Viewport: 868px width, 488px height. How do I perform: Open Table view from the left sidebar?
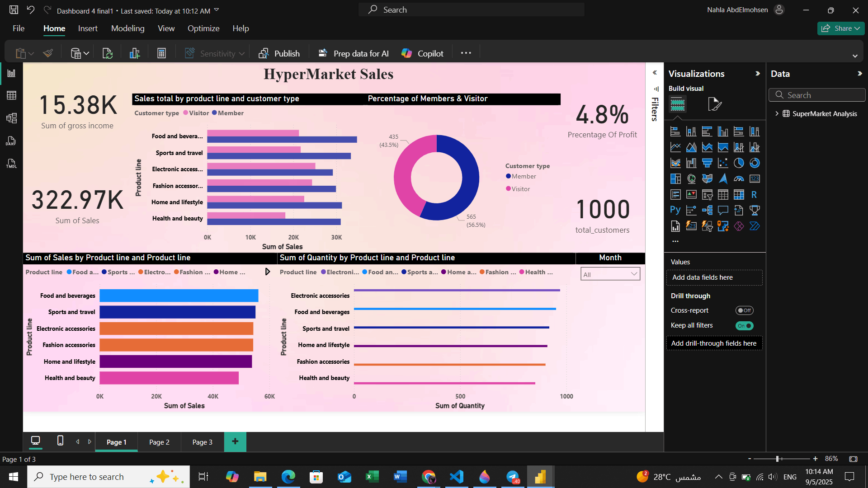(12, 95)
